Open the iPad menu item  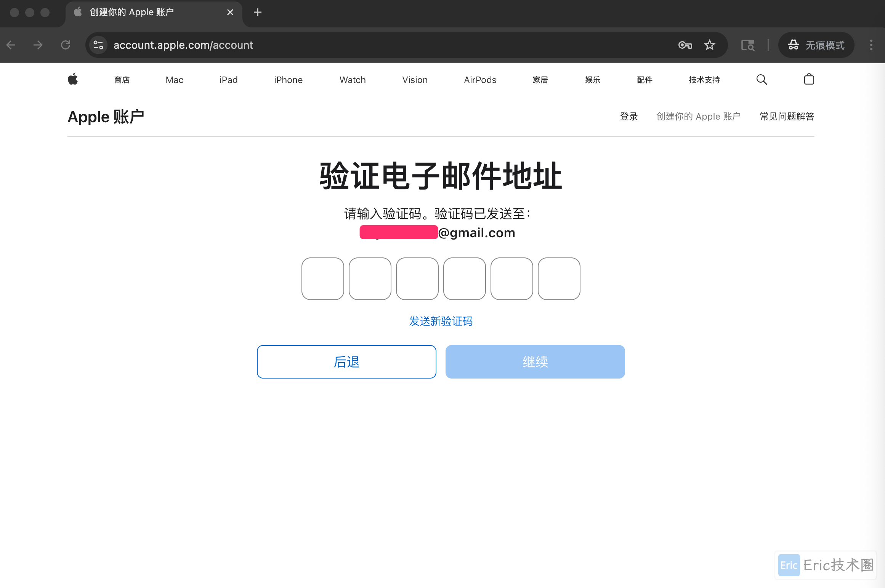tap(229, 80)
